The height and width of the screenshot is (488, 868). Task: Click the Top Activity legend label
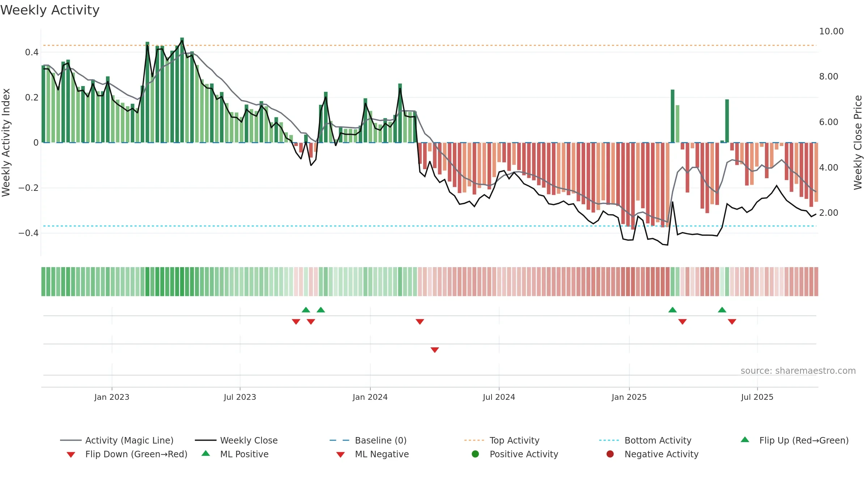514,440
